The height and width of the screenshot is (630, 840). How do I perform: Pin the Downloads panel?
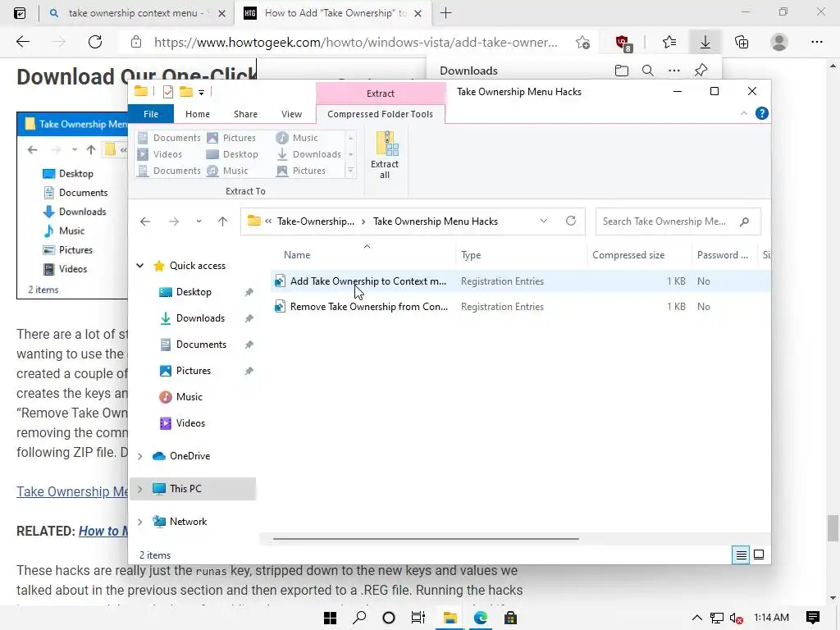click(701, 71)
